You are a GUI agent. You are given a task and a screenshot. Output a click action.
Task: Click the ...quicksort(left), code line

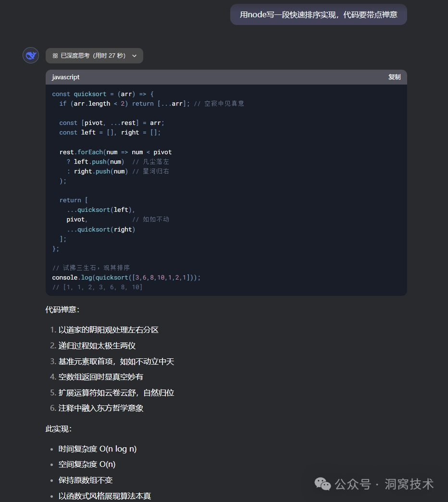point(100,210)
